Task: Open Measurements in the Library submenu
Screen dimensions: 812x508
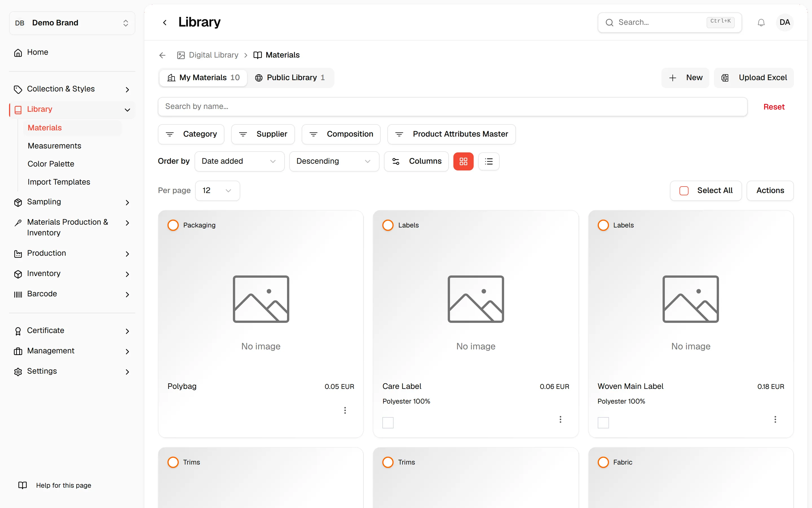Action: tap(54, 146)
